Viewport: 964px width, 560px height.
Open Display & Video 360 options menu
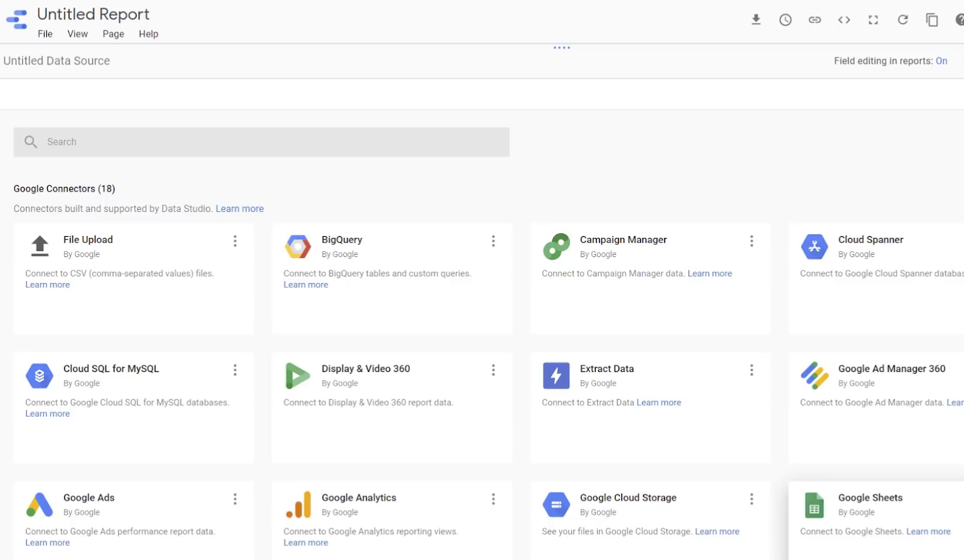(x=493, y=370)
